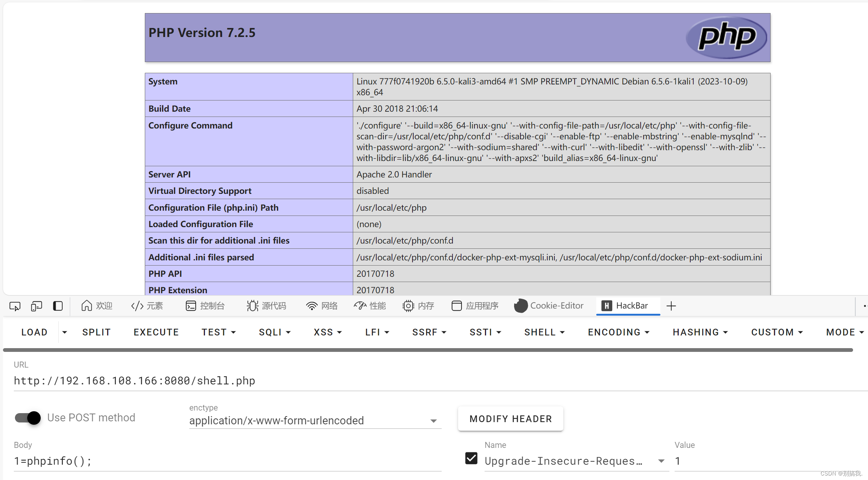Viewport: 868px width, 480px height.
Task: Click the 'Virtual Directory Support' row label
Action: coord(200,191)
